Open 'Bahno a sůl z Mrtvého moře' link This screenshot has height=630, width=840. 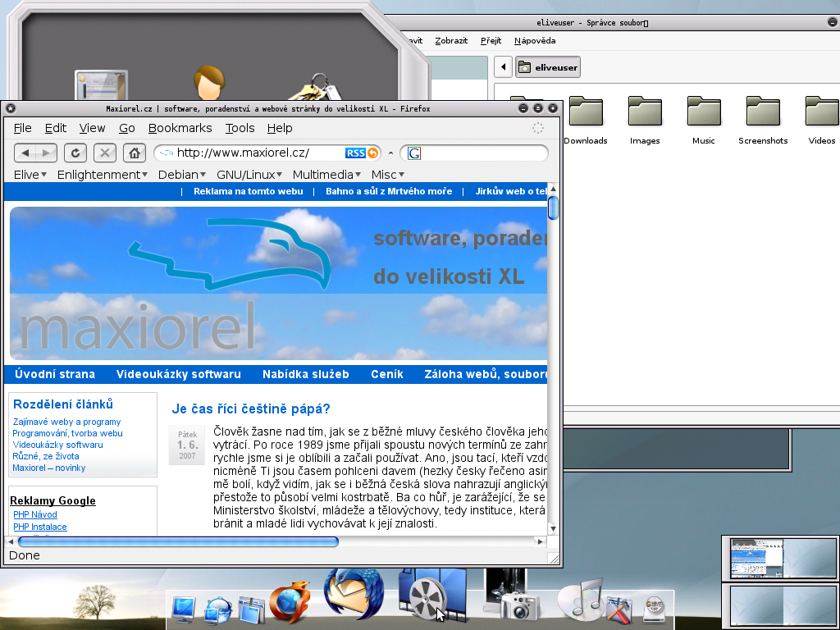tap(389, 191)
